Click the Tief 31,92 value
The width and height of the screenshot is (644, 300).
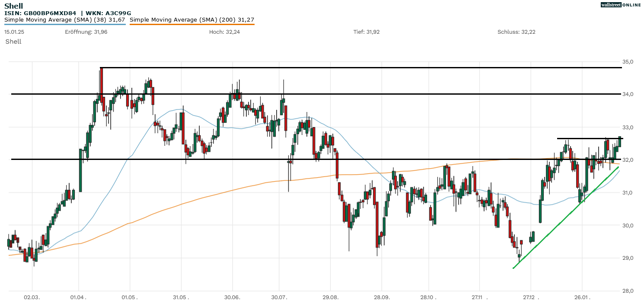[367, 32]
